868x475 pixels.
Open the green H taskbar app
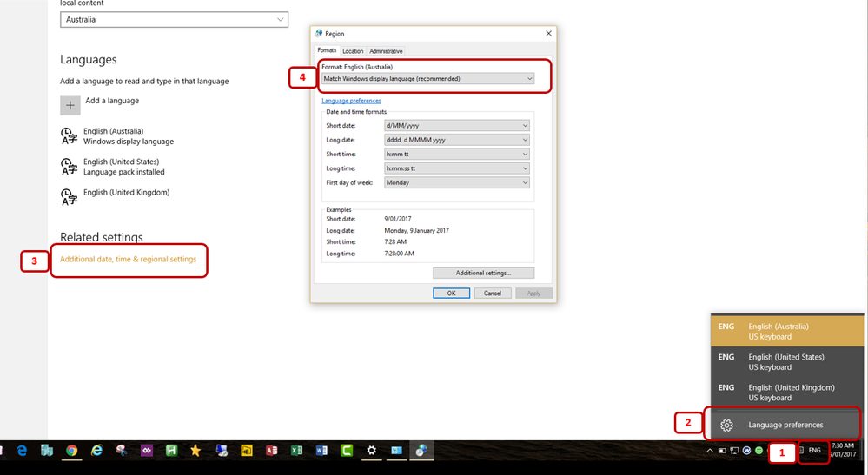[x=172, y=451]
